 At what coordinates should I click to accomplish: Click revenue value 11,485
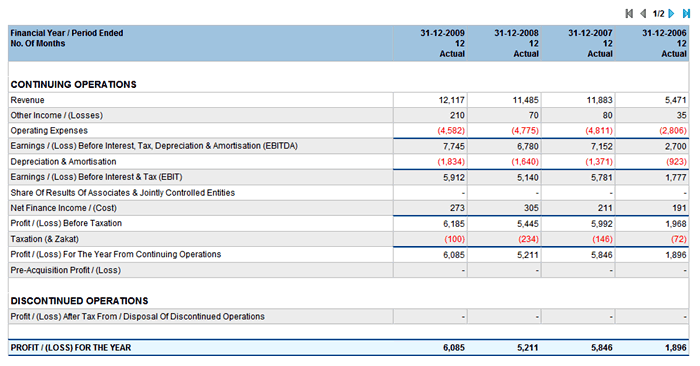point(525,100)
